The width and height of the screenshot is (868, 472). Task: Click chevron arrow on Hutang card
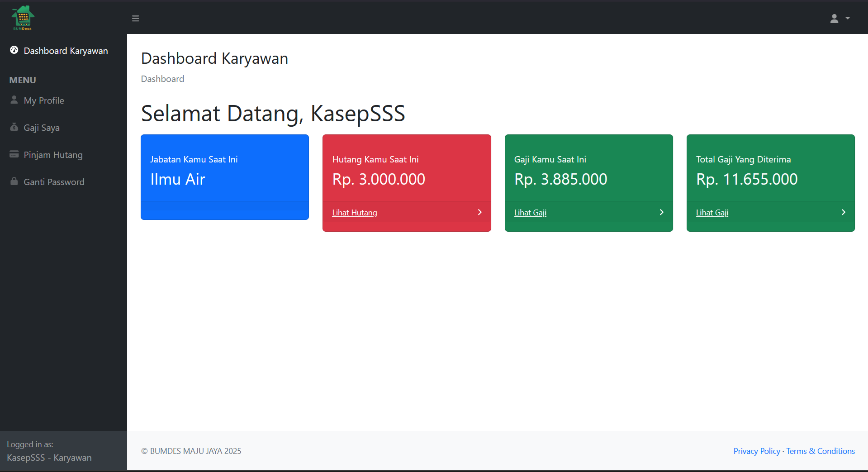480,212
